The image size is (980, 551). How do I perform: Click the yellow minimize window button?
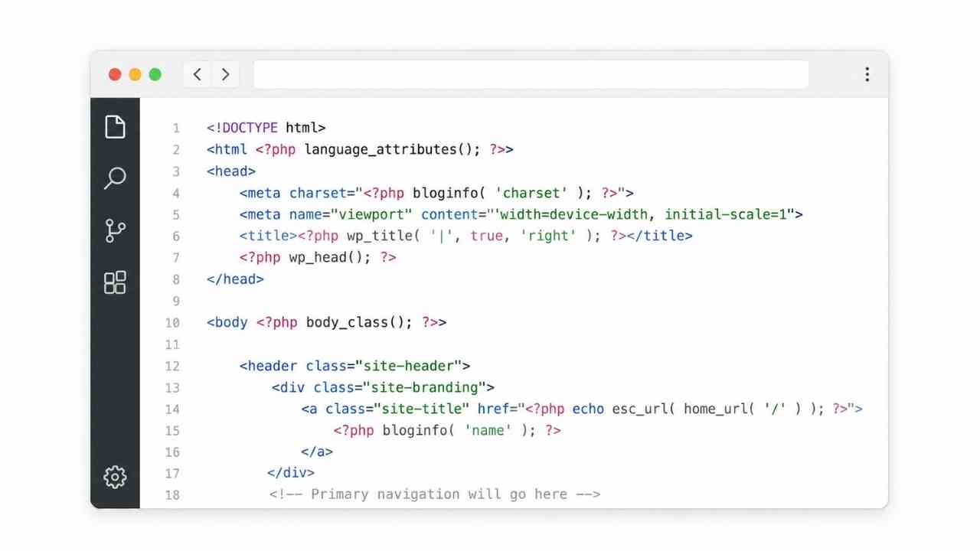click(135, 74)
